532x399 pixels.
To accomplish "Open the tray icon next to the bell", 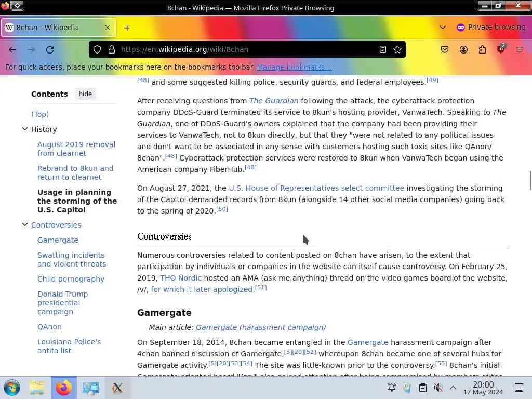I will click(407, 388).
